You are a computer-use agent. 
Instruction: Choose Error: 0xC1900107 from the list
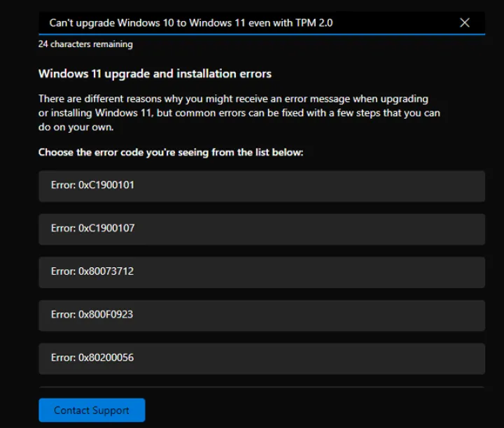click(x=261, y=229)
